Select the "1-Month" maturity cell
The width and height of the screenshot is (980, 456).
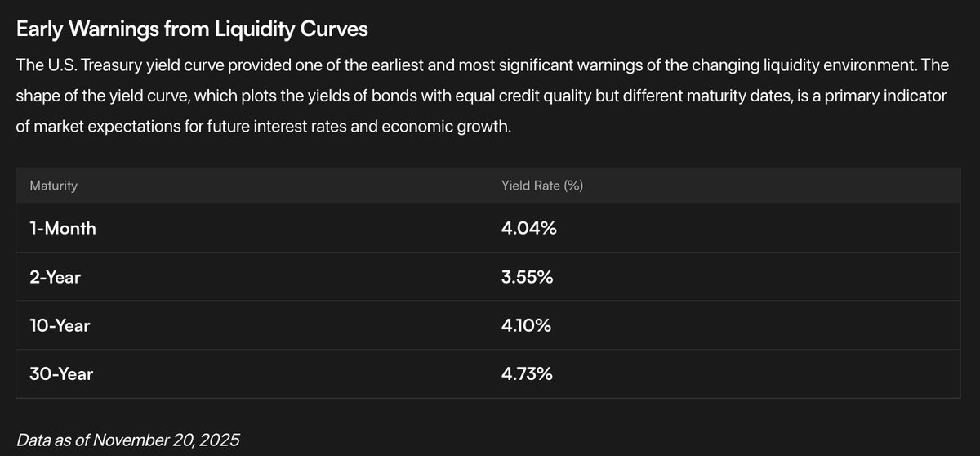[63, 229]
